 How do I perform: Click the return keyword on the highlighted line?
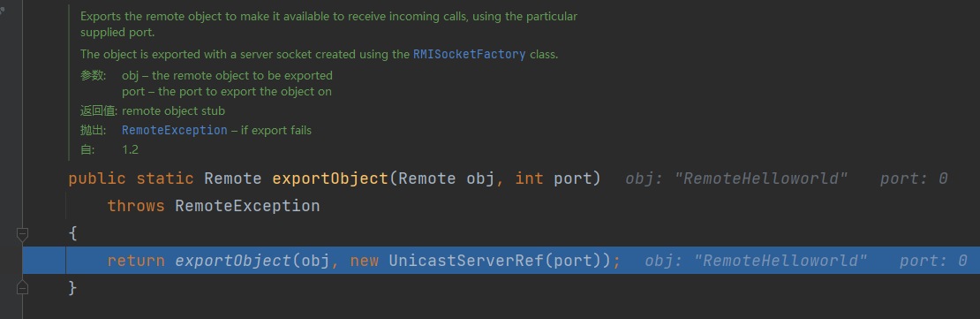point(136,260)
